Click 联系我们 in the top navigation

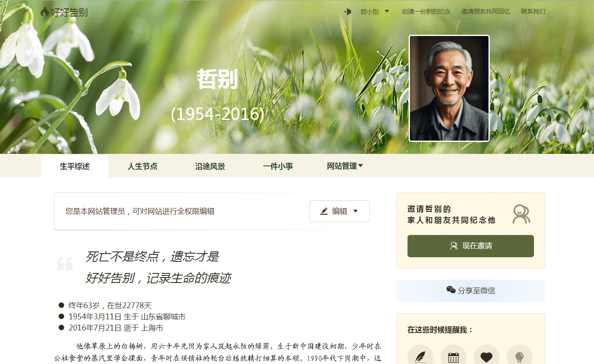click(x=533, y=12)
